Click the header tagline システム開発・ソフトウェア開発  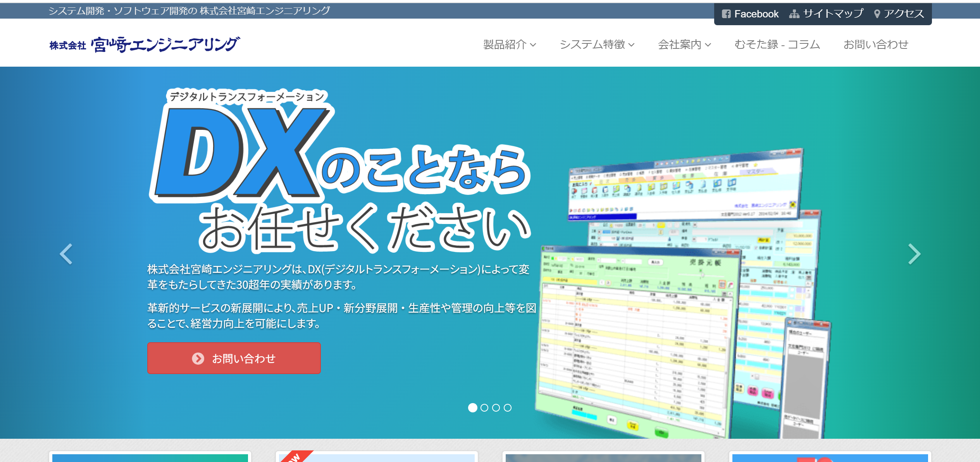click(x=189, y=11)
